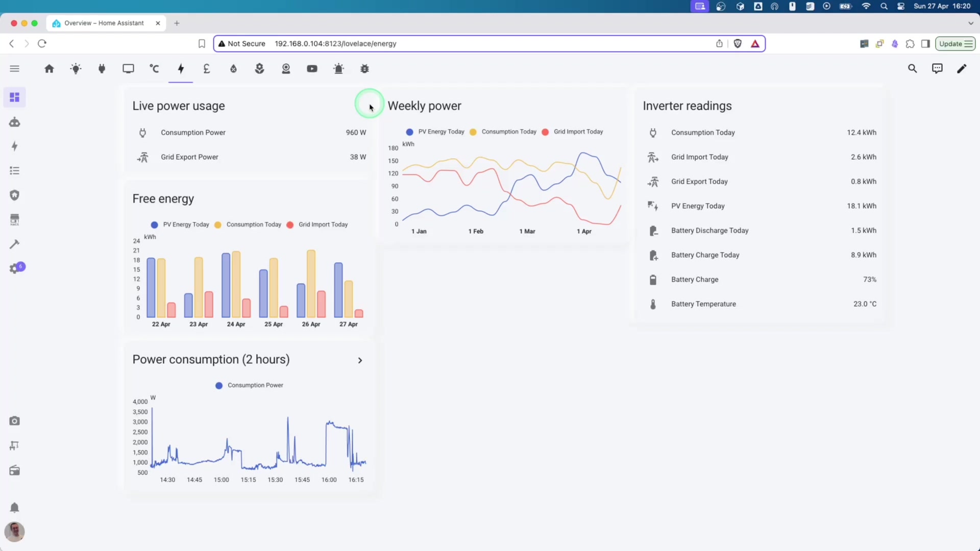Open edit dashboard pencil button
This screenshot has height=551, width=980.
click(x=962, y=68)
